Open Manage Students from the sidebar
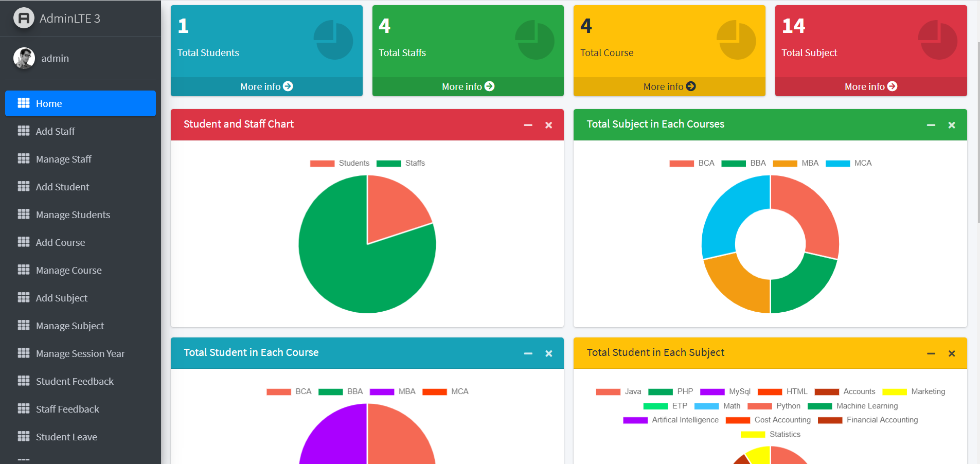The height and width of the screenshot is (464, 980). (73, 215)
